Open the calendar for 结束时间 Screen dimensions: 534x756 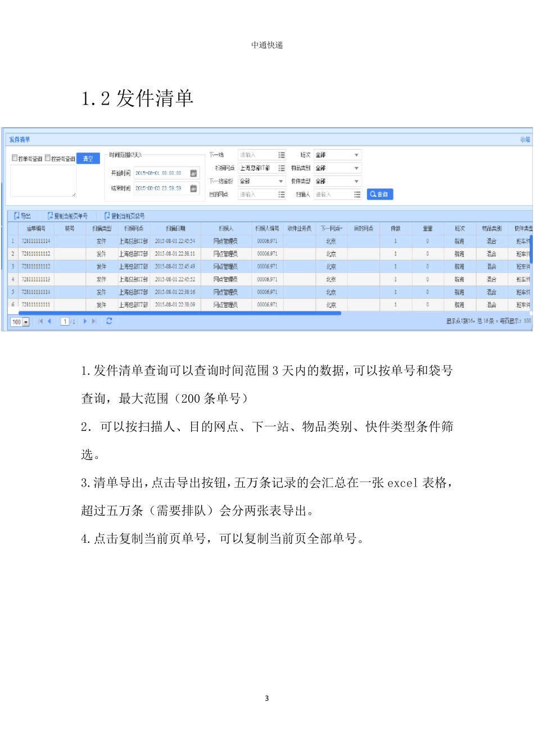pyautogui.click(x=193, y=188)
